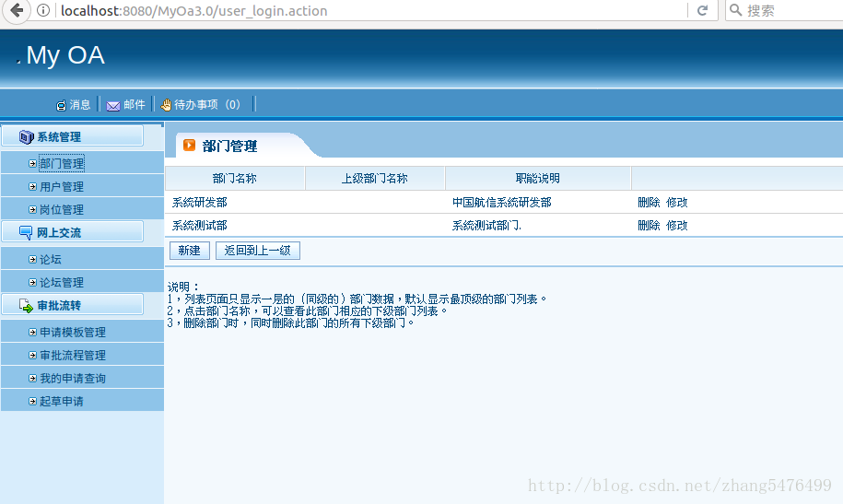The width and height of the screenshot is (843, 504).
Task: Open 审批流程管理 in the sidebar
Action: 73,356
